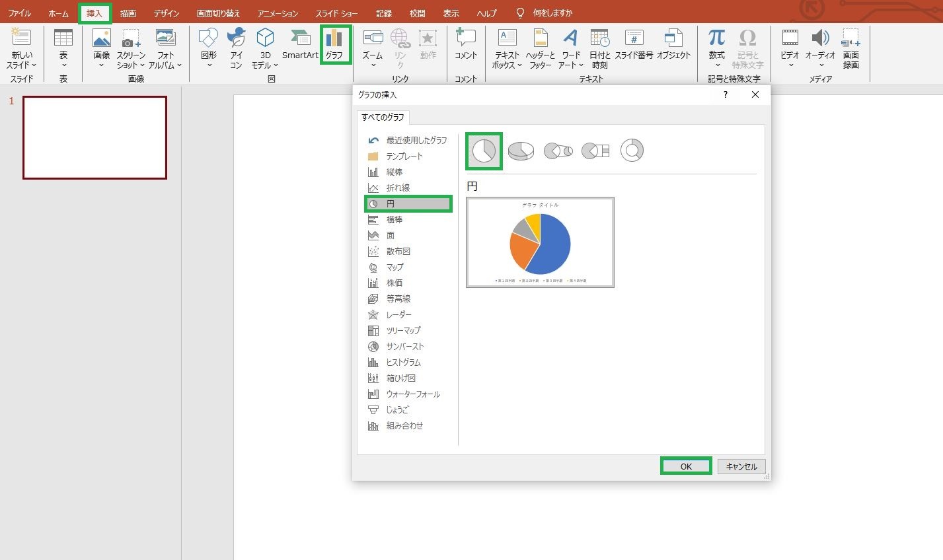Select the Column (縦棒) chart category

pyautogui.click(x=408, y=172)
